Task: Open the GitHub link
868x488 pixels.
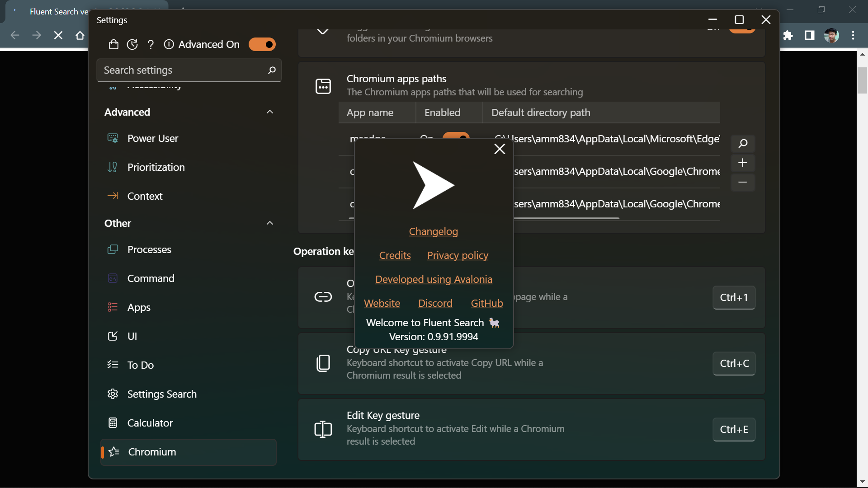Action: 486,303
